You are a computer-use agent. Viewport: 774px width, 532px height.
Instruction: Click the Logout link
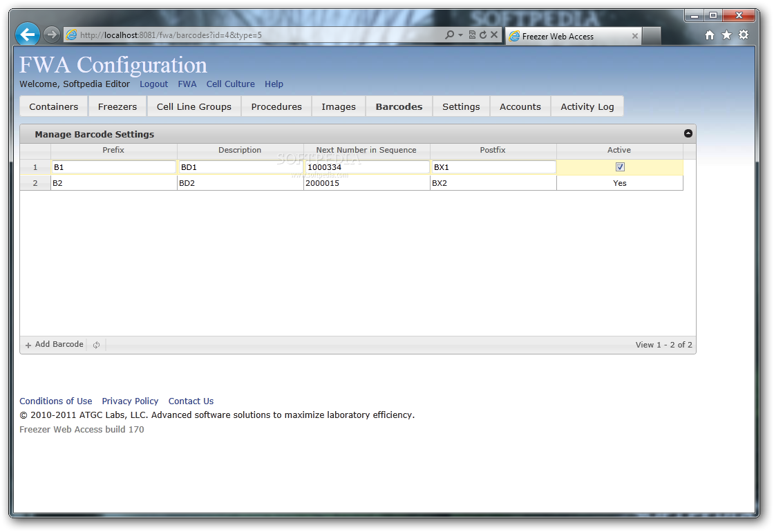coord(153,84)
